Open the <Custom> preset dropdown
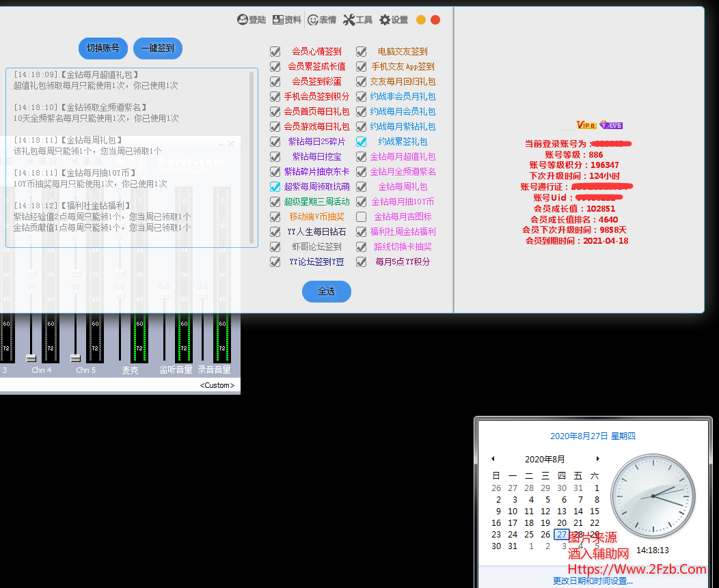719x588 pixels. [217, 386]
